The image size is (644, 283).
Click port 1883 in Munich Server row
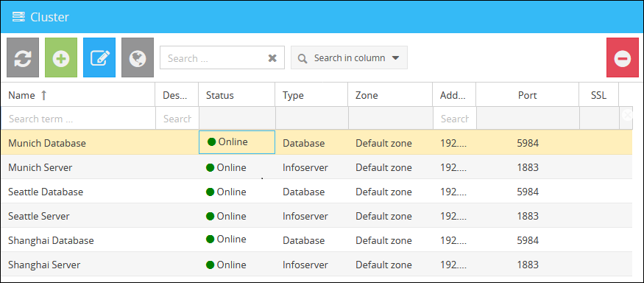[x=528, y=167]
